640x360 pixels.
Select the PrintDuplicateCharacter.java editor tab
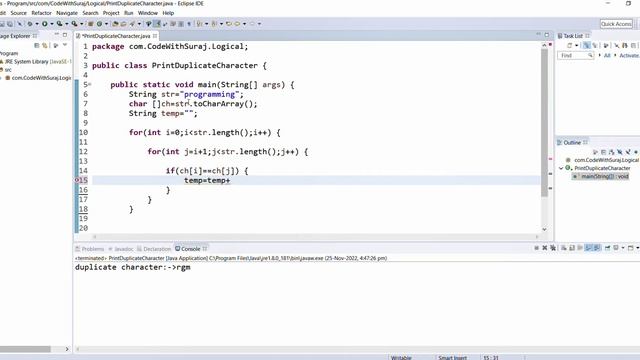pos(116,36)
